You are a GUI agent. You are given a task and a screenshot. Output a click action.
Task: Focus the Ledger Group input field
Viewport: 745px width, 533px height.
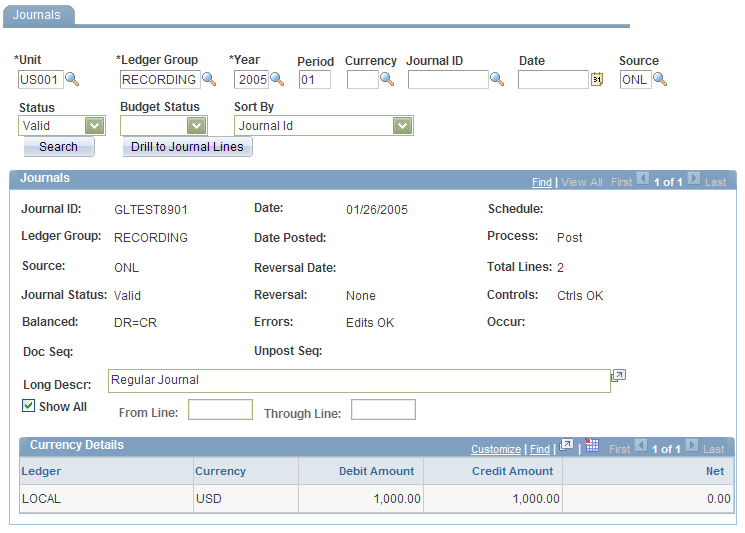click(x=160, y=79)
